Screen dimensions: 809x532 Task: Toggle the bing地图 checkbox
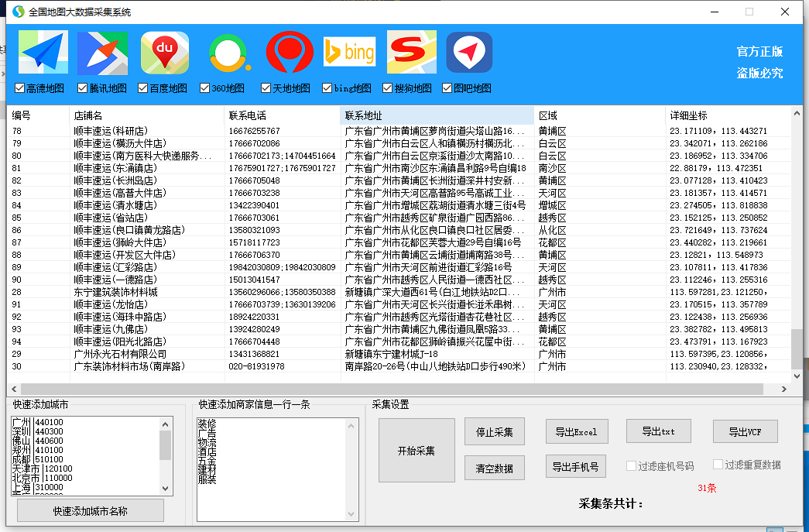tap(327, 88)
